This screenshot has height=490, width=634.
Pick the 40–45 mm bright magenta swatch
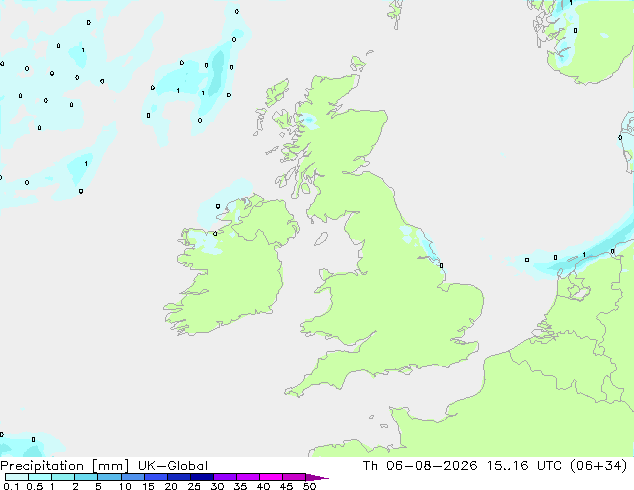271,477
